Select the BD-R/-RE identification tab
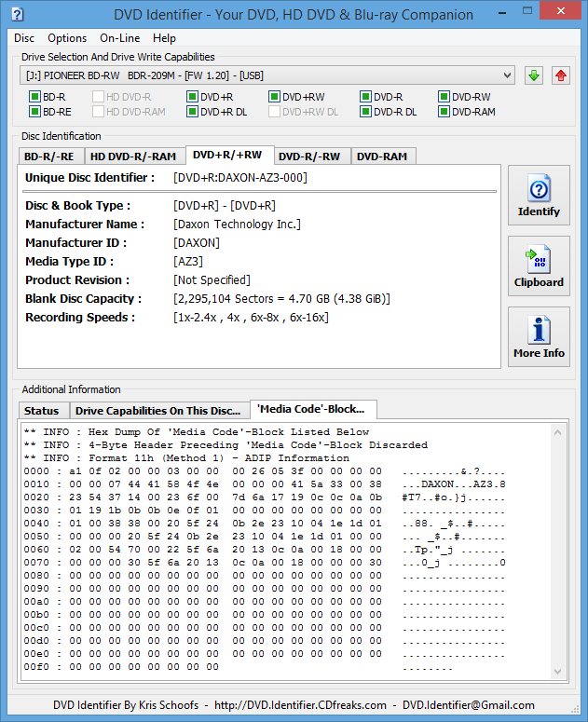This screenshot has height=722, width=588. (x=48, y=157)
